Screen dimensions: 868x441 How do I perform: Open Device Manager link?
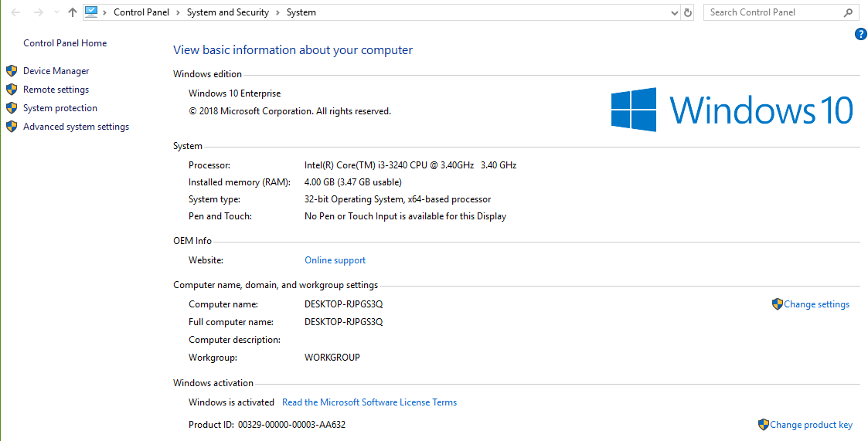pyautogui.click(x=56, y=71)
